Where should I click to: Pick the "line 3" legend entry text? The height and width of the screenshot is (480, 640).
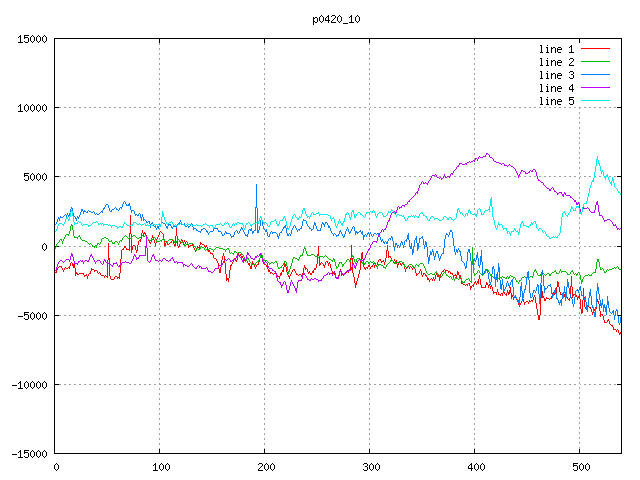[557, 75]
